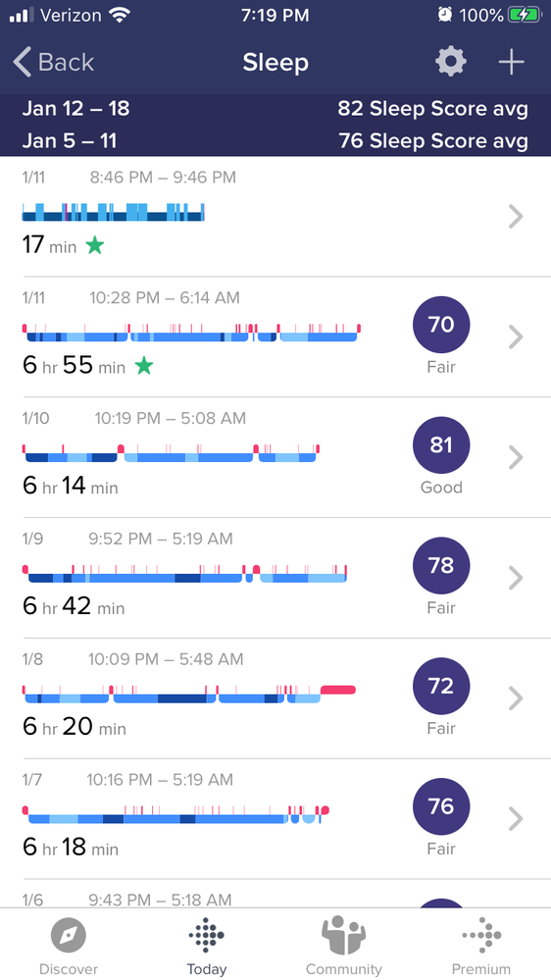The height and width of the screenshot is (980, 551).
Task: Add a sleep log with plus icon
Action: 511,62
